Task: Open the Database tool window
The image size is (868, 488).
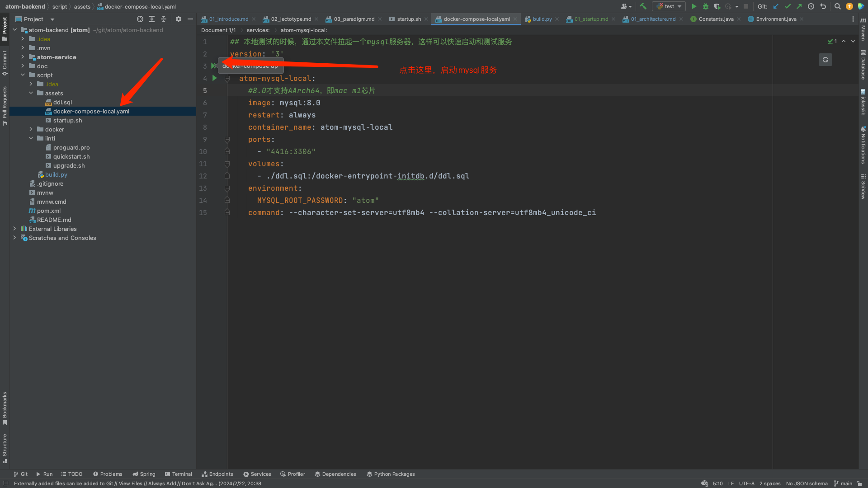Action: [863, 65]
